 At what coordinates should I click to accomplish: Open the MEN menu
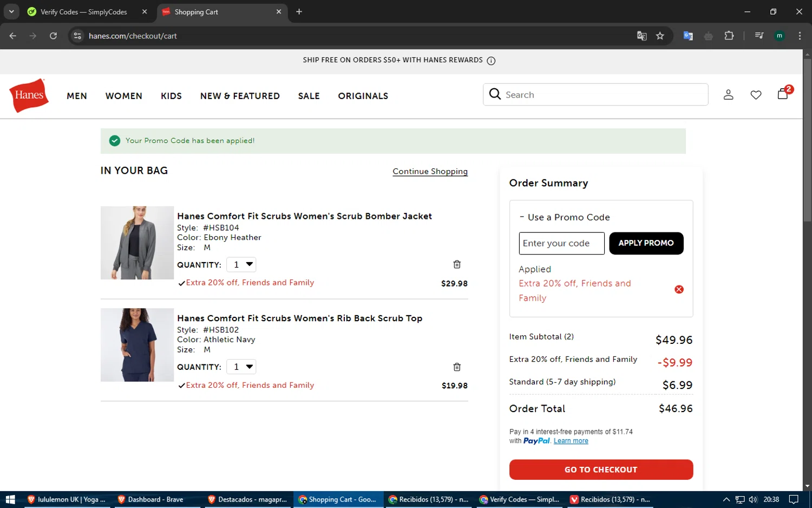[77, 96]
